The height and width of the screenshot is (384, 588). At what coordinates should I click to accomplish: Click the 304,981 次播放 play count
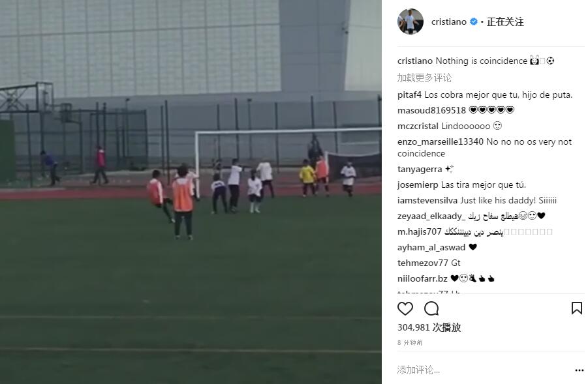429,327
